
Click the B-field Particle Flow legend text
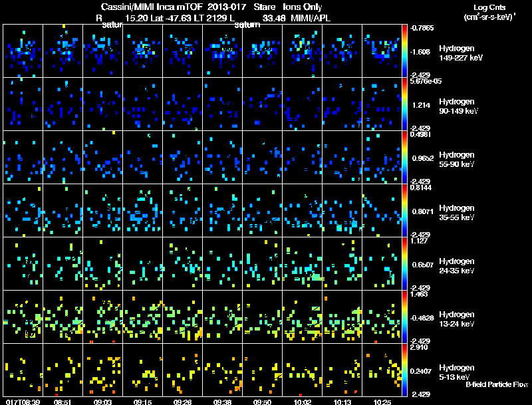(497, 384)
